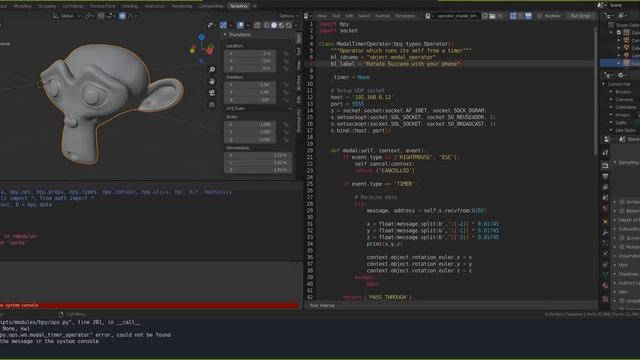
Task: Click the Text: Internal status label
Action: click(x=322, y=305)
